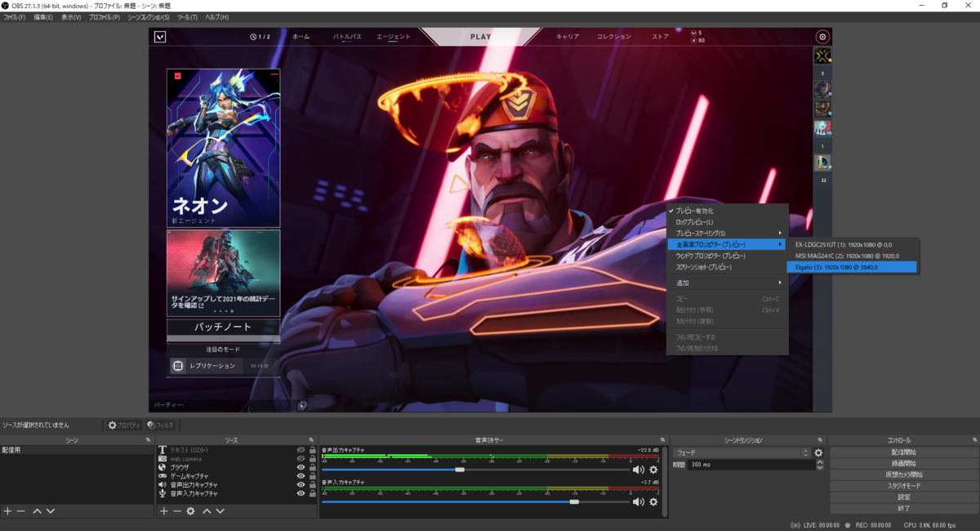Open ヘルプ(H) menu
The width and height of the screenshot is (980, 531).
[x=217, y=17]
